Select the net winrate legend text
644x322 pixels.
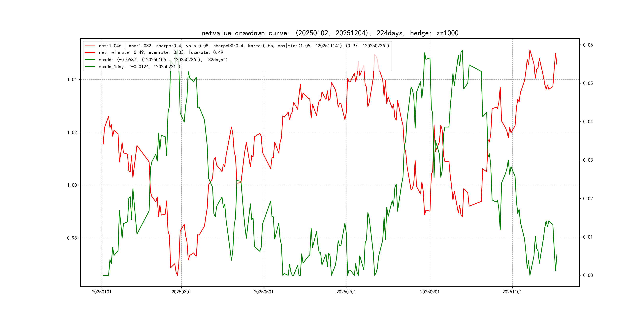click(x=161, y=52)
